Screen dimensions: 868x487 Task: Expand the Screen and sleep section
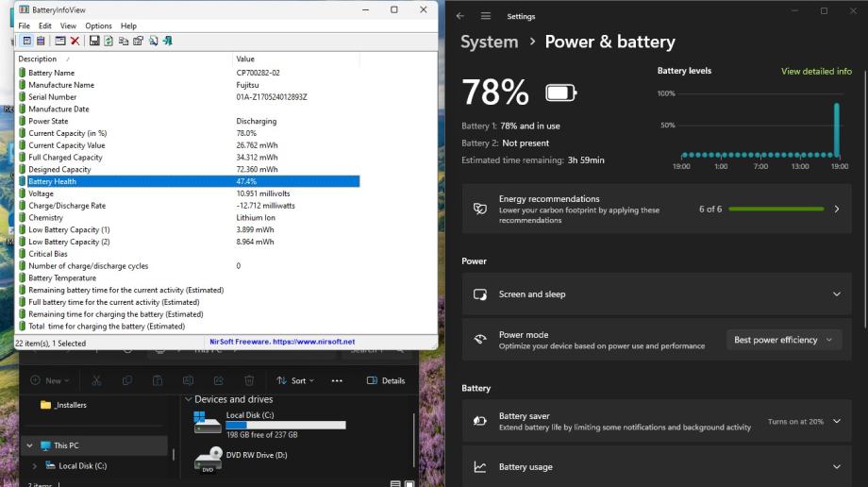coord(657,294)
